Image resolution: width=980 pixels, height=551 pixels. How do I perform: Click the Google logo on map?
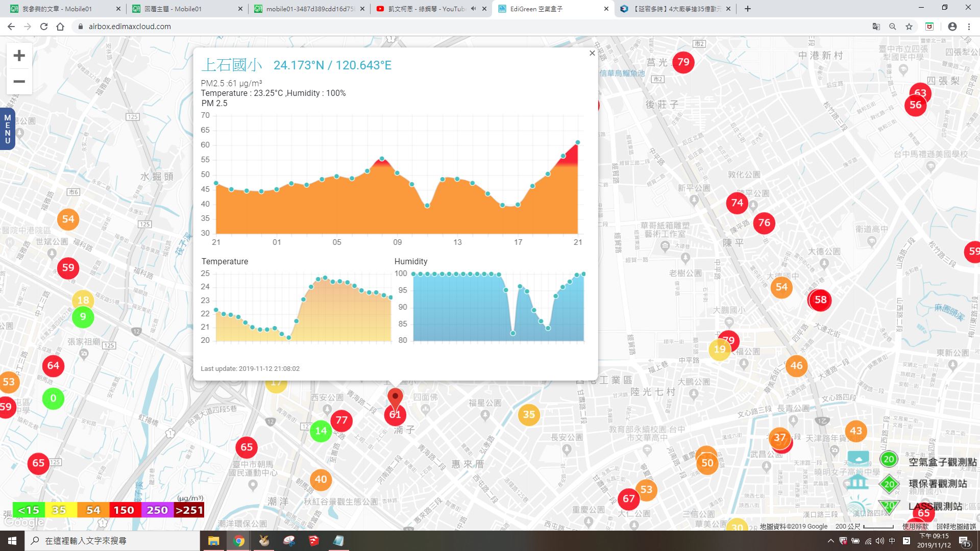[23, 522]
